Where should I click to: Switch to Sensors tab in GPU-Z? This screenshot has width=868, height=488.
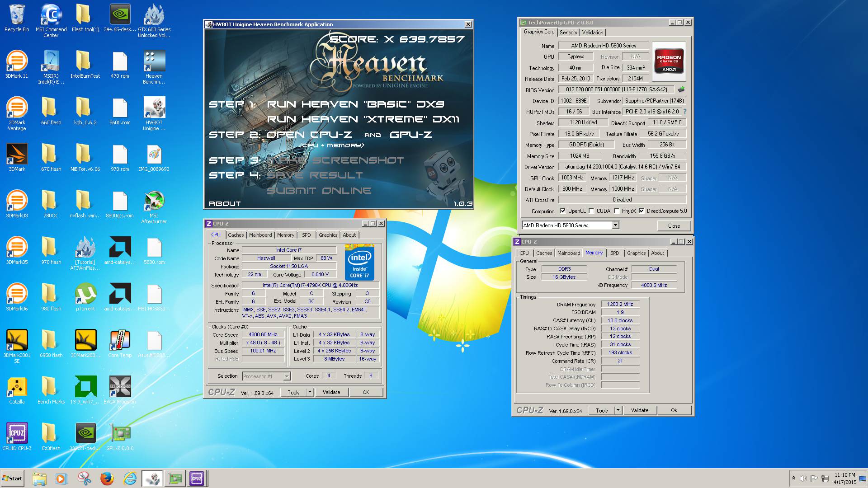click(568, 33)
